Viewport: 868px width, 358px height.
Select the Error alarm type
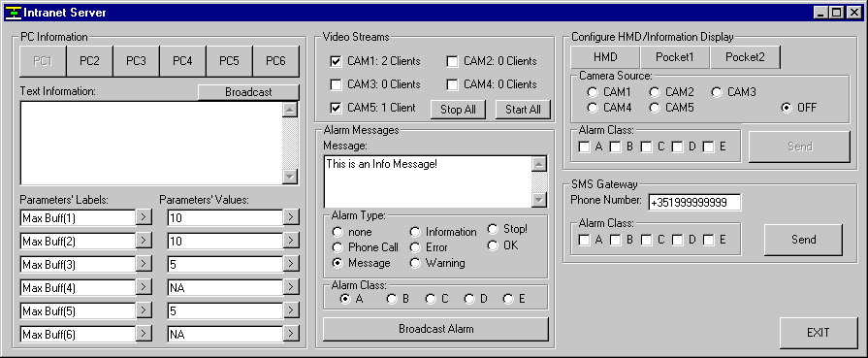pyautogui.click(x=415, y=247)
